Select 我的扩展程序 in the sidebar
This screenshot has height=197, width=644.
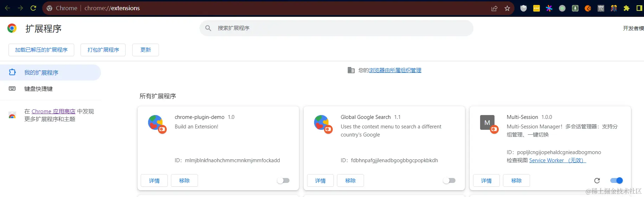point(50,72)
